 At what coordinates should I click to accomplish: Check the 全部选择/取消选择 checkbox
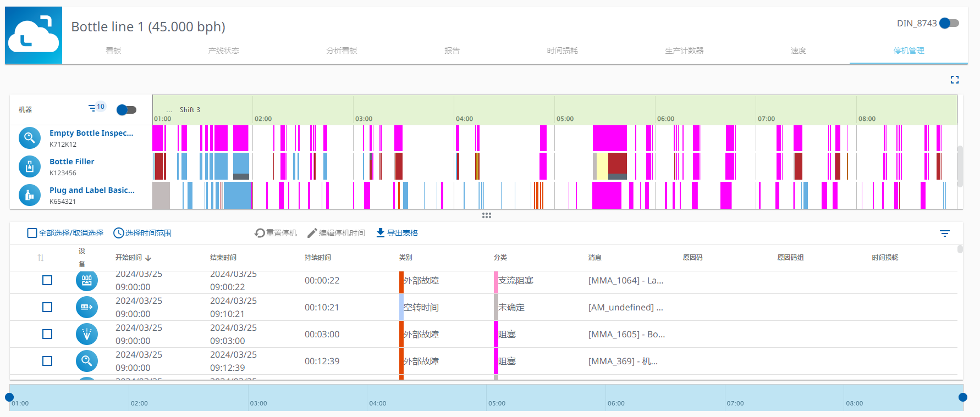click(x=32, y=233)
